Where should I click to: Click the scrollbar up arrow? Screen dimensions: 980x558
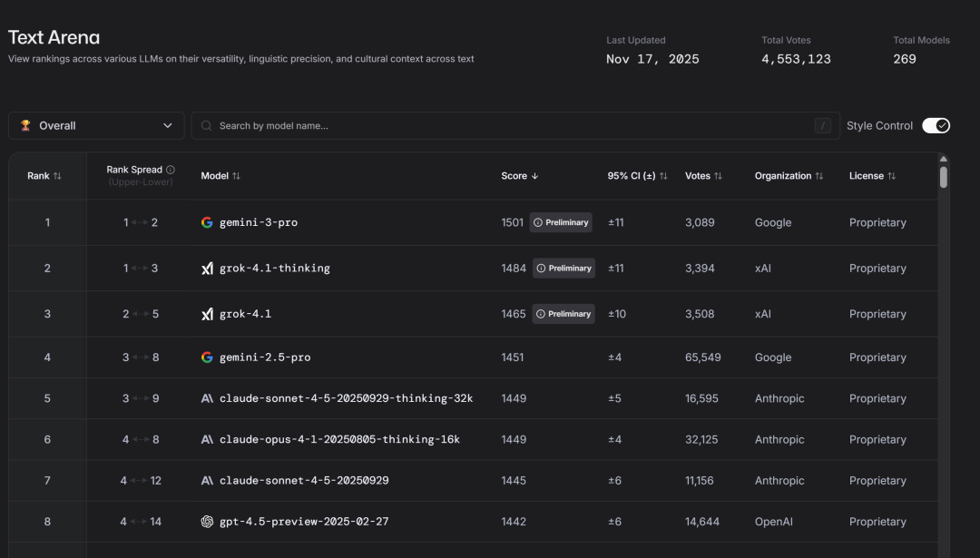944,159
